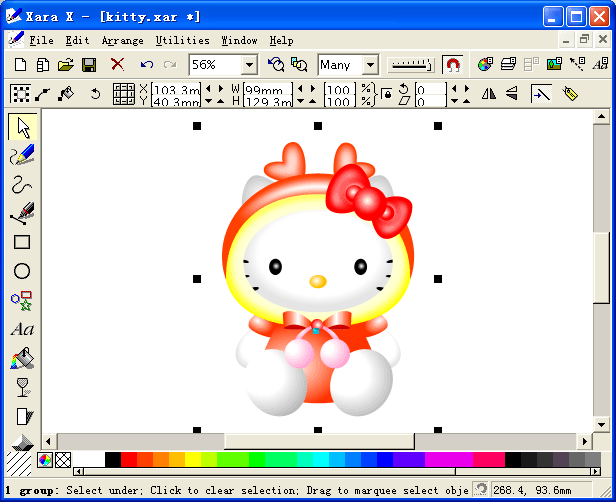Click the colour editor wheel button
Image resolution: width=616 pixels, height=502 pixels.
[45, 460]
